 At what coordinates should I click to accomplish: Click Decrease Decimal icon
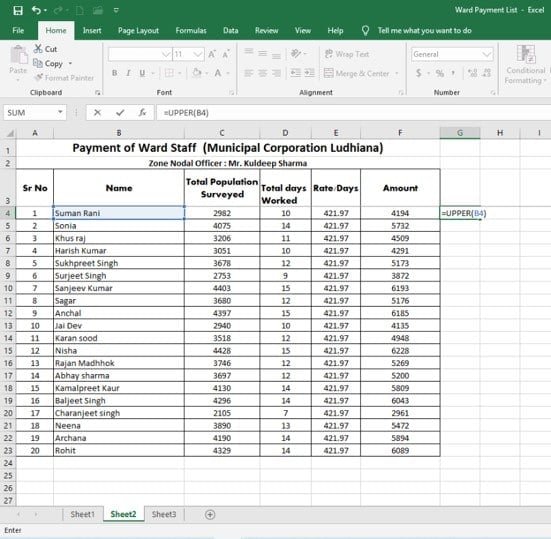point(487,73)
